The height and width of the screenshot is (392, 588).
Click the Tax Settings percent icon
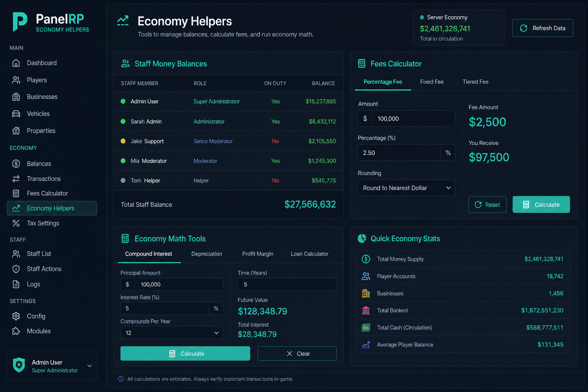point(16,223)
